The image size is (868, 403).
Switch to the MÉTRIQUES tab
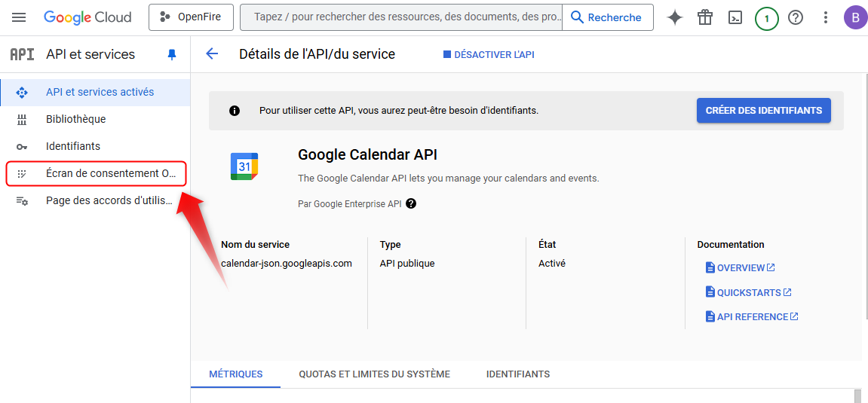tap(236, 374)
